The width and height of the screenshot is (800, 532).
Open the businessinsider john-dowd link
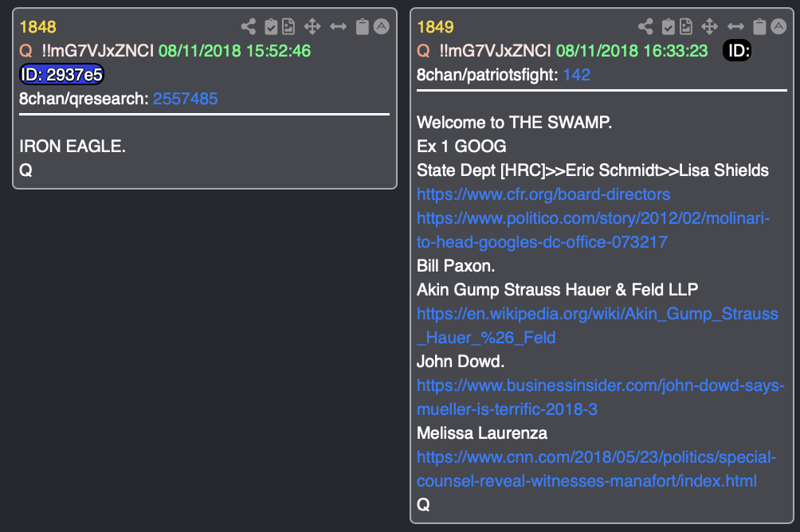(x=601, y=397)
